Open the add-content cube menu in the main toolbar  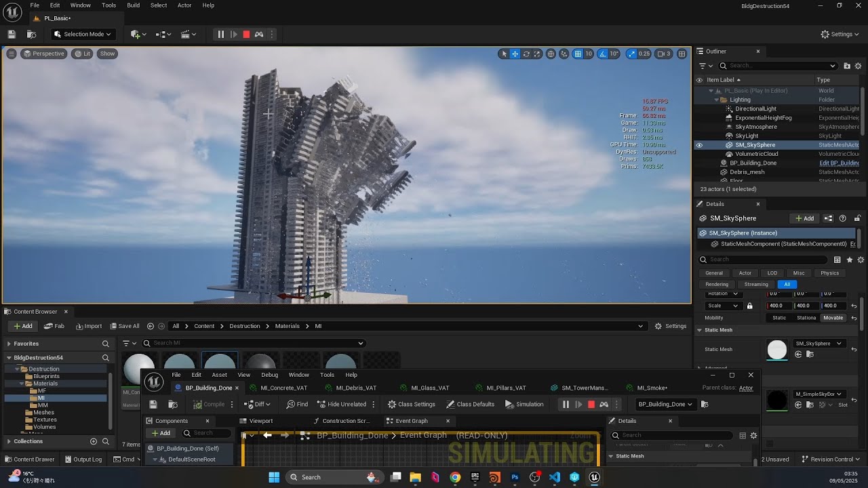pyautogui.click(x=138, y=35)
